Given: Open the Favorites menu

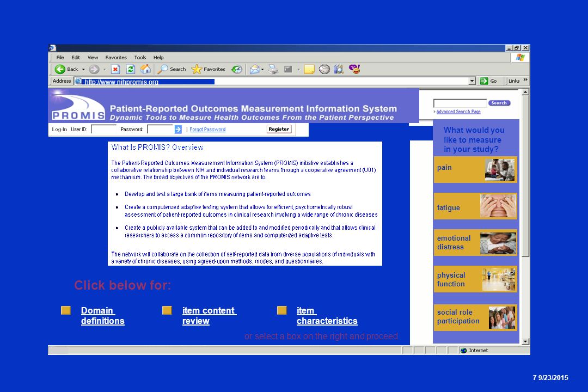Looking at the screenshot, I should coord(116,57).
